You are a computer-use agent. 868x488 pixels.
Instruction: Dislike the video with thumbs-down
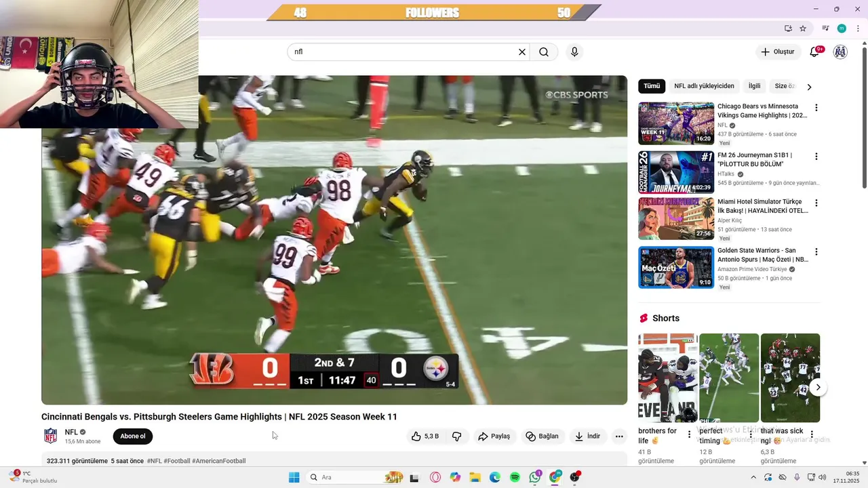click(x=457, y=436)
